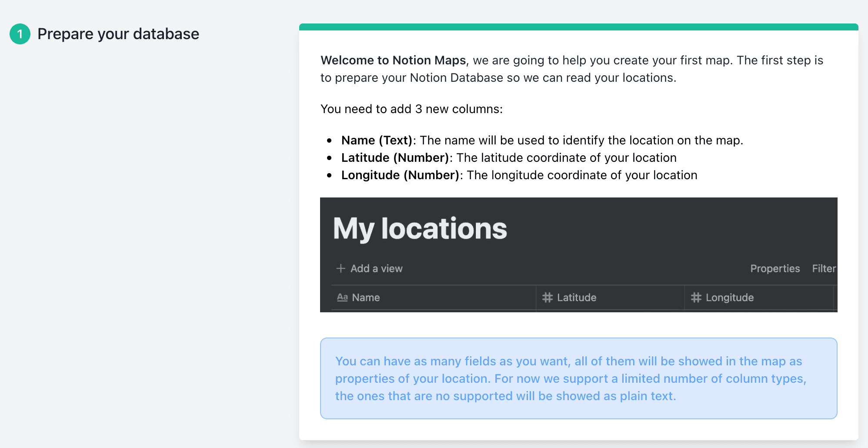Click the Welcome to Notion Maps text

(x=393, y=60)
